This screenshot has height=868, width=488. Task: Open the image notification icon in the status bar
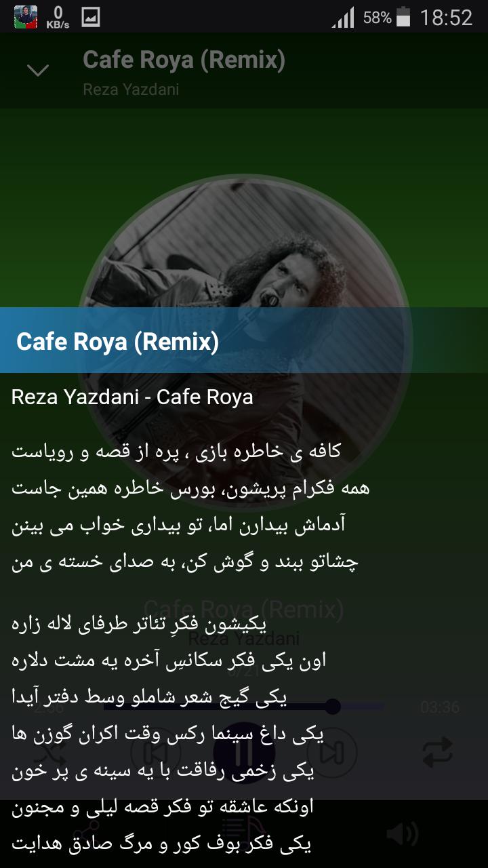coord(91,17)
